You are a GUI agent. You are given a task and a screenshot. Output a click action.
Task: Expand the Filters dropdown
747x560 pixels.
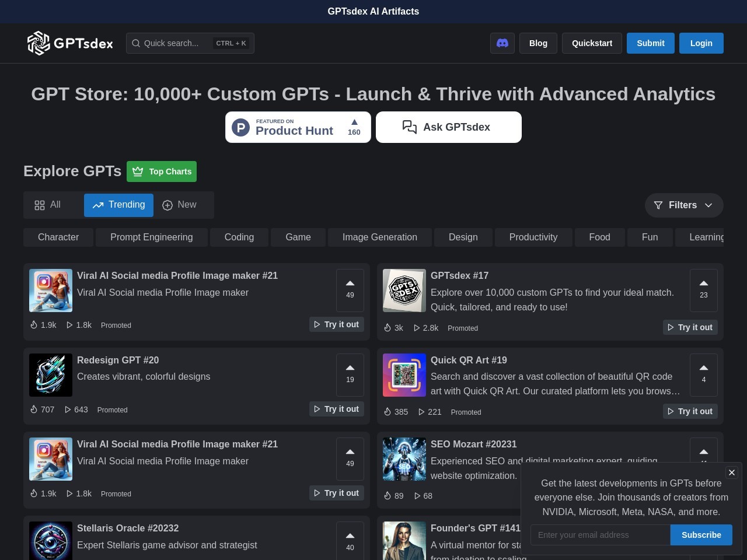(x=684, y=205)
